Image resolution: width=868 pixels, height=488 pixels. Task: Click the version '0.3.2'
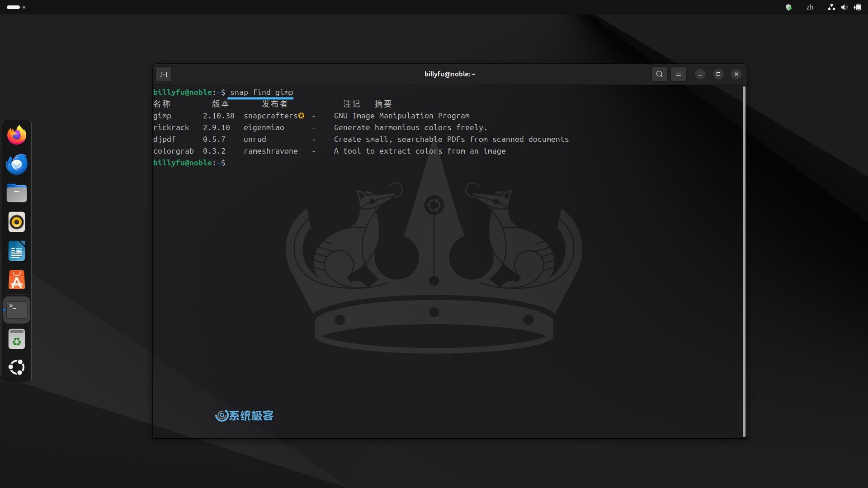[x=214, y=151]
